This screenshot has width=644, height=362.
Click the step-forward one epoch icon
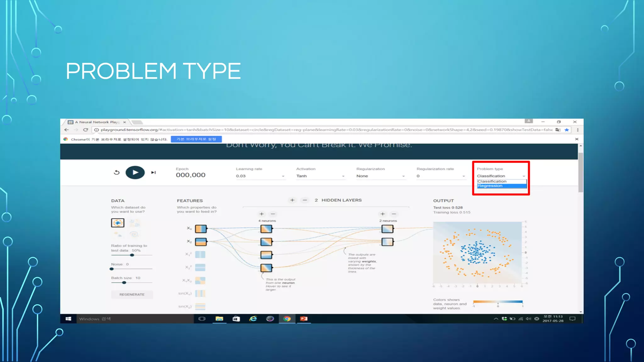pos(153,172)
